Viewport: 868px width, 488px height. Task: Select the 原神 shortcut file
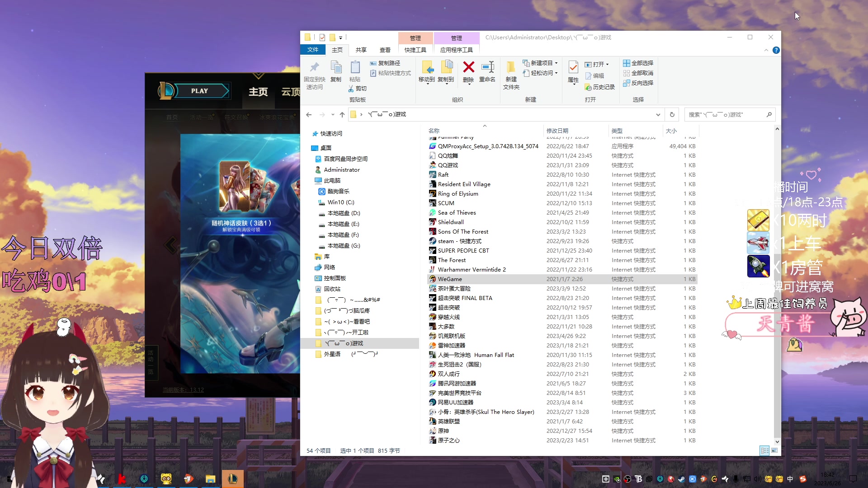point(562,431)
